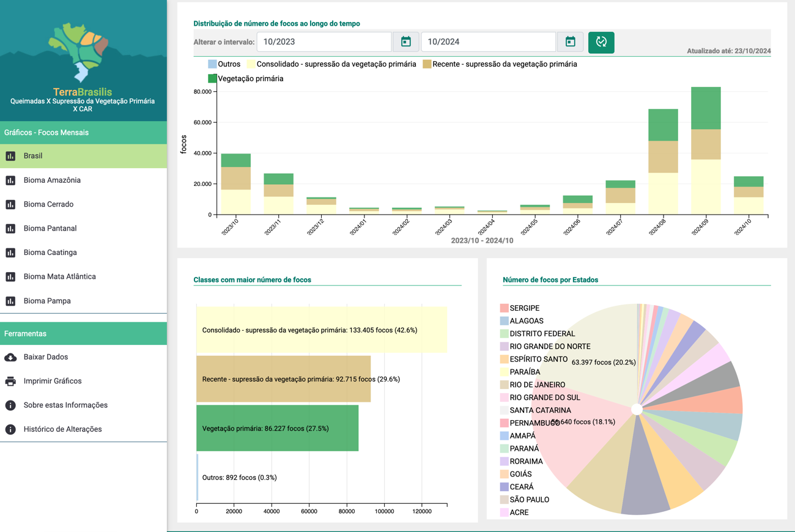Screen dimensions: 795x532
Task: Click the download cloud icon for Baixar Dados
Action: pyautogui.click(x=10, y=357)
